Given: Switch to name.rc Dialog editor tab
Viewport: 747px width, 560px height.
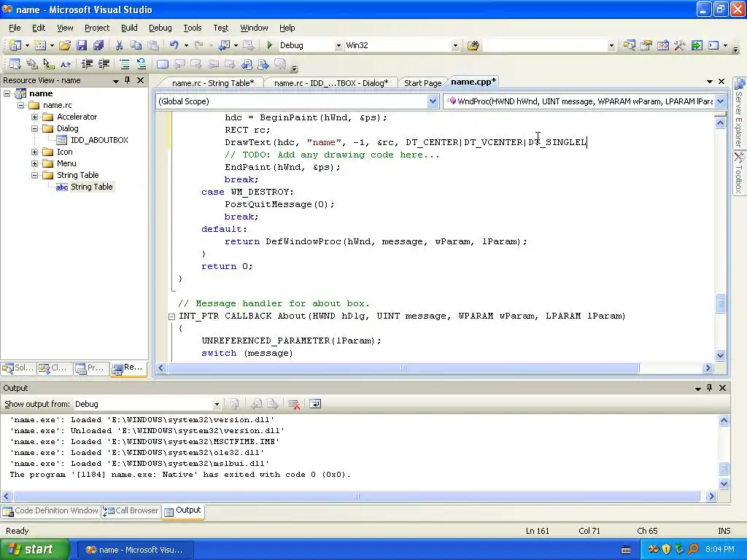Looking at the screenshot, I should [331, 83].
